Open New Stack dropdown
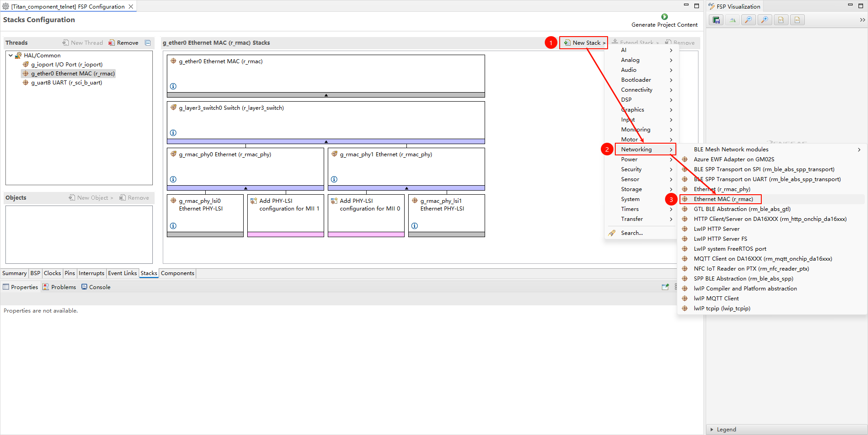Viewport: 868px width, 435px height. coord(584,43)
